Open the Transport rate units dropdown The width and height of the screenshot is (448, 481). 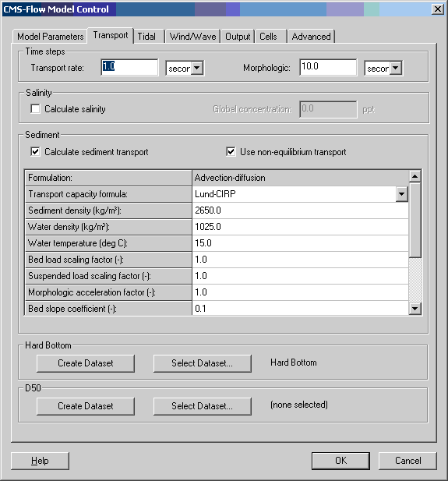coord(197,68)
